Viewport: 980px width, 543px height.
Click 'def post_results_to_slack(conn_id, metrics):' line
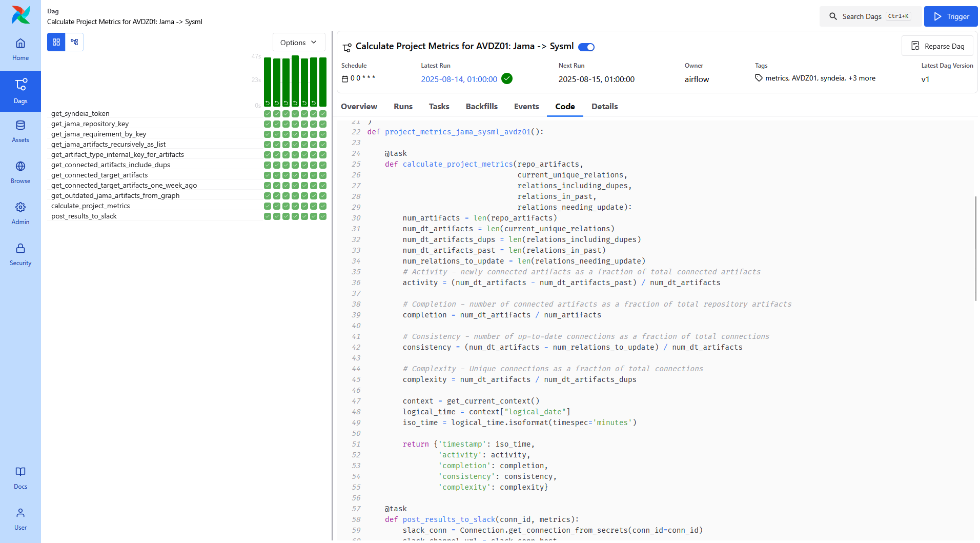point(482,519)
